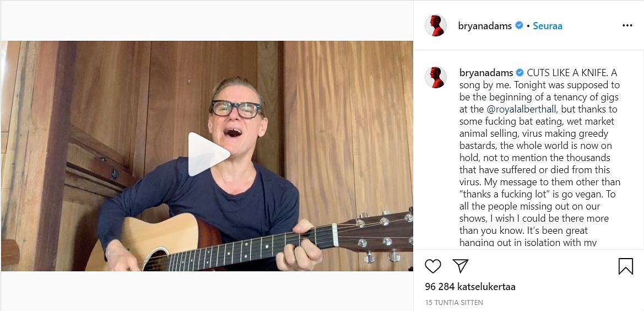Click the verified badge in header
644x311 pixels.
pos(519,25)
